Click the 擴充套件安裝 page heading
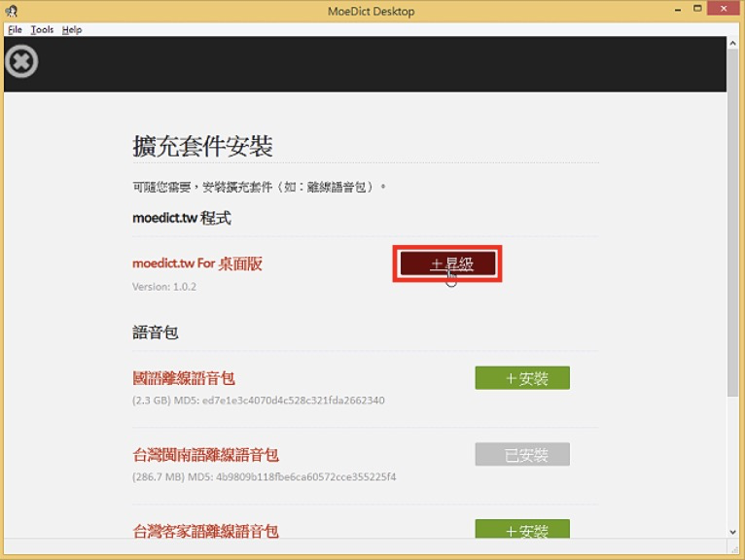The width and height of the screenshot is (745, 560). click(x=202, y=146)
